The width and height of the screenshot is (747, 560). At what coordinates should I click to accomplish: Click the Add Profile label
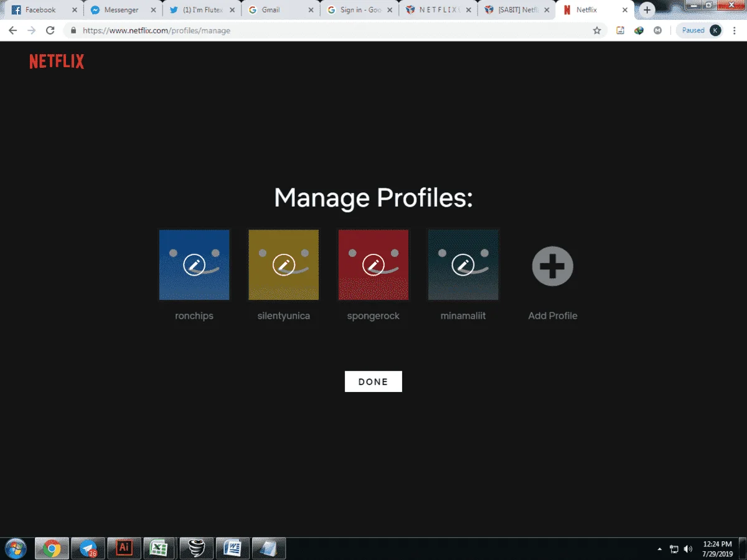coord(553,315)
